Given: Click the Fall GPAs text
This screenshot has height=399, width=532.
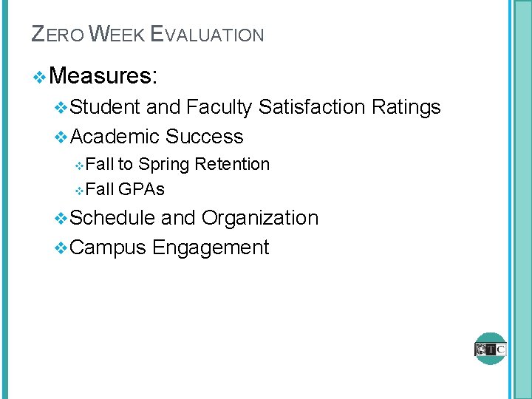Looking at the screenshot, I should [125, 190].
